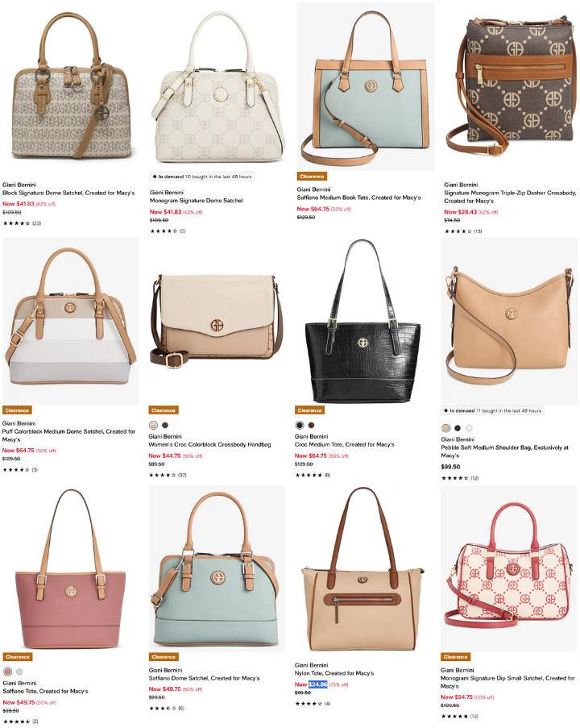Open Signature Monogram Triple-Zip Dasher Crossbody link
The width and height of the screenshot is (580, 728).
click(x=510, y=197)
